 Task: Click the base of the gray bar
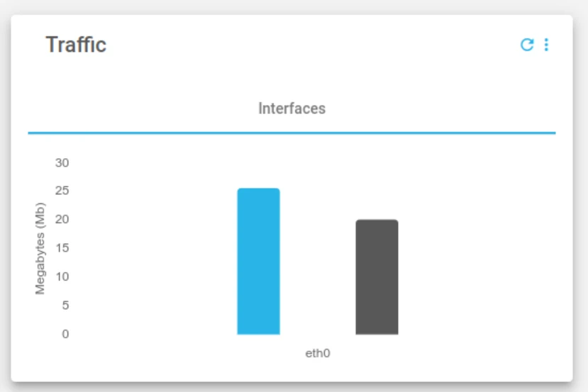[x=377, y=332]
